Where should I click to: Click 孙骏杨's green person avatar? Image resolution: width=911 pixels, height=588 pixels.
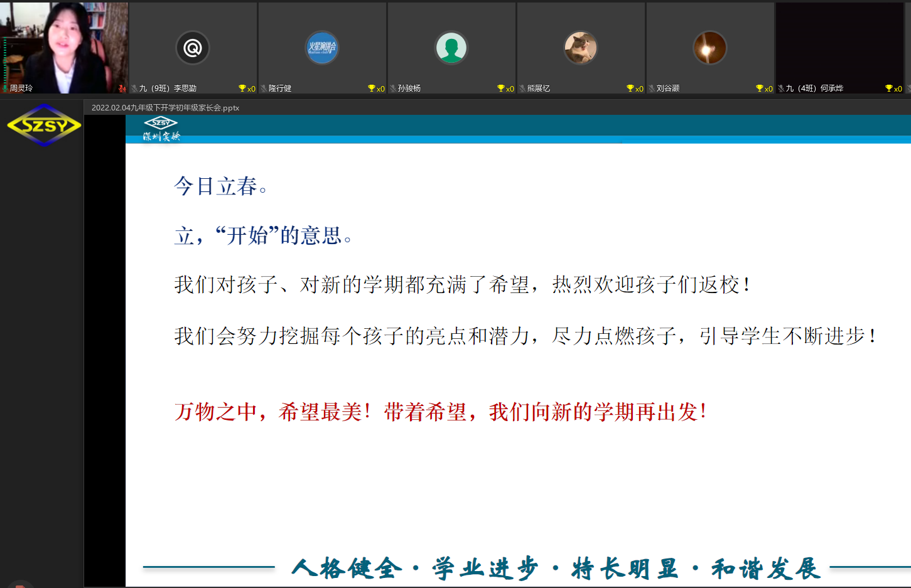(x=451, y=48)
